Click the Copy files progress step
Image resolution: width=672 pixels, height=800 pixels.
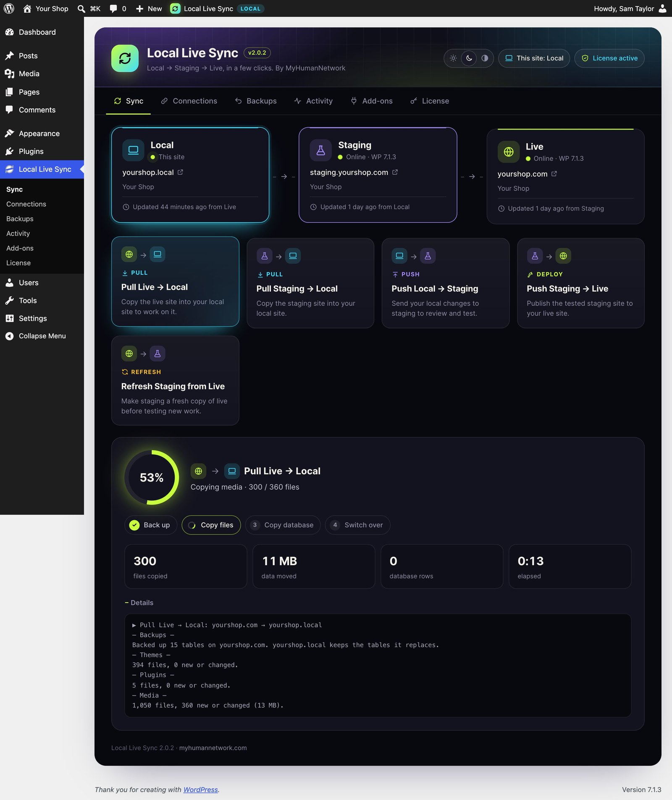tap(211, 525)
